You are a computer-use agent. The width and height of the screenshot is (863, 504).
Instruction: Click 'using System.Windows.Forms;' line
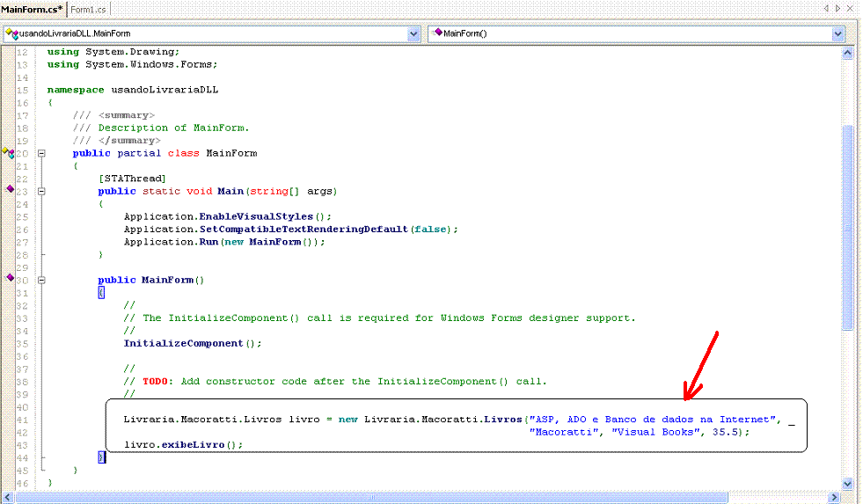(x=132, y=64)
